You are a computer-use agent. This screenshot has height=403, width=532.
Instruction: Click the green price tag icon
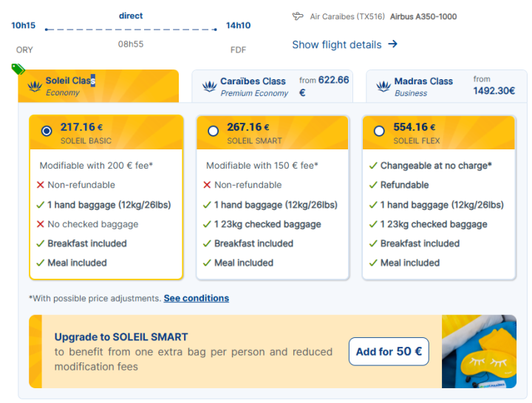coord(18,70)
